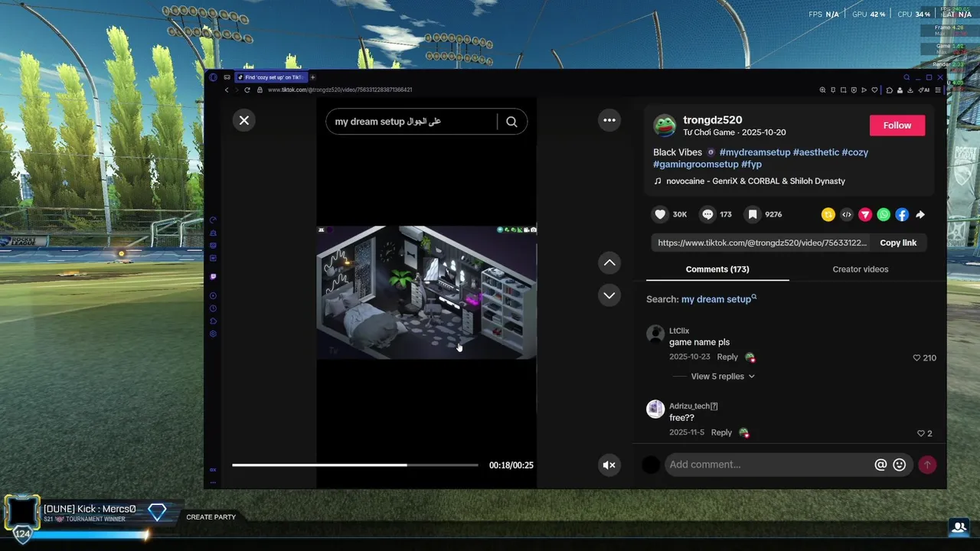Open GX Control speedometer icon in sidebar
This screenshot has height=551, width=980.
click(213, 220)
